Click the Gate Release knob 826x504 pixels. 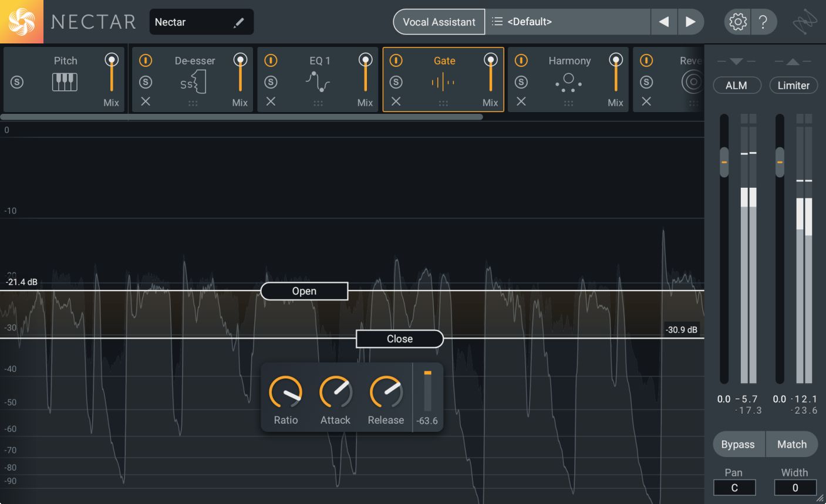[386, 392]
